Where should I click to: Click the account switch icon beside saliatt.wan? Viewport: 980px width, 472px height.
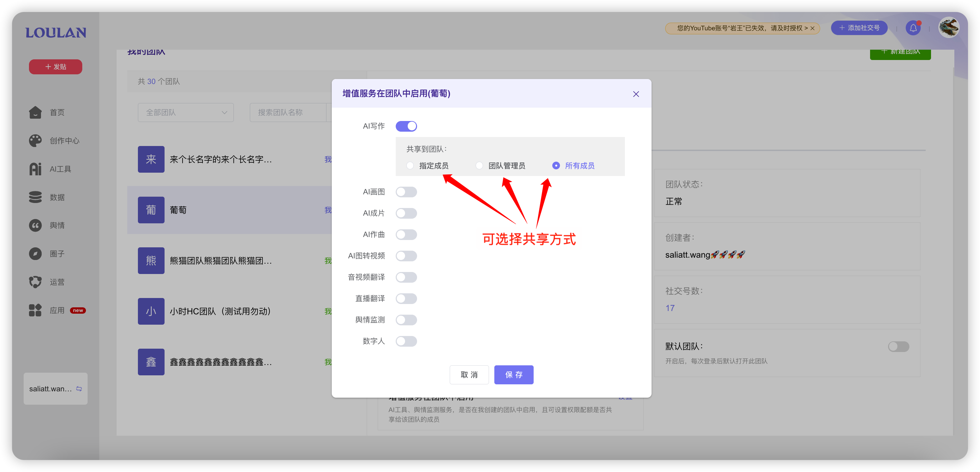(x=79, y=389)
